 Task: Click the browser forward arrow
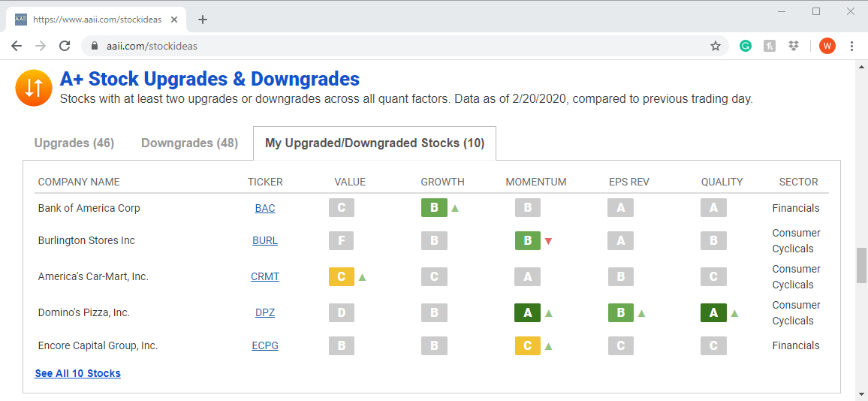[x=41, y=46]
